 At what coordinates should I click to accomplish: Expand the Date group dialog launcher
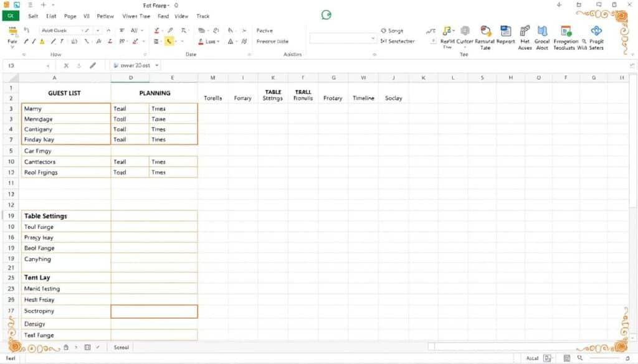[249, 54]
